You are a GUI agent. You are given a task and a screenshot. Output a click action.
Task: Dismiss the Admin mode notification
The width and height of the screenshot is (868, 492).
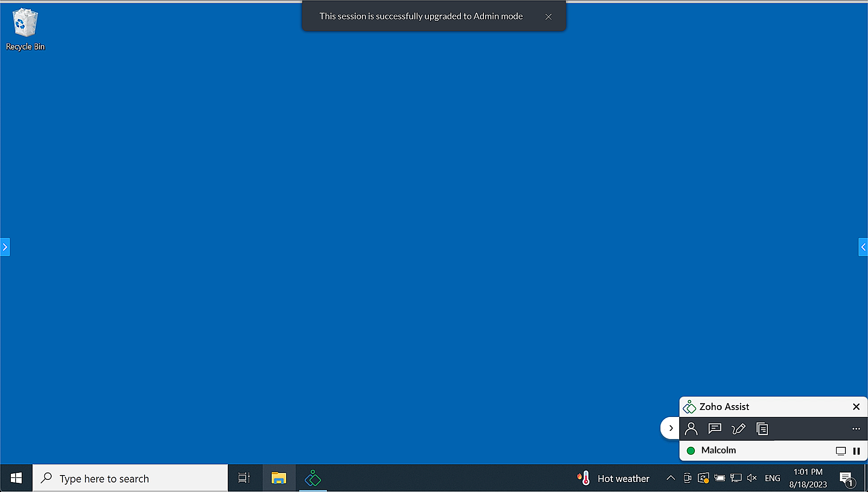(x=549, y=16)
